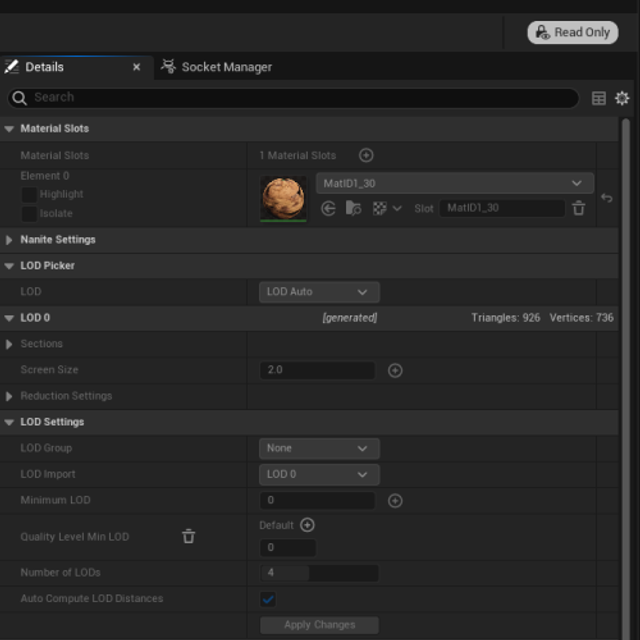Switch to the Details tab
This screenshot has width=640, height=640.
44,67
